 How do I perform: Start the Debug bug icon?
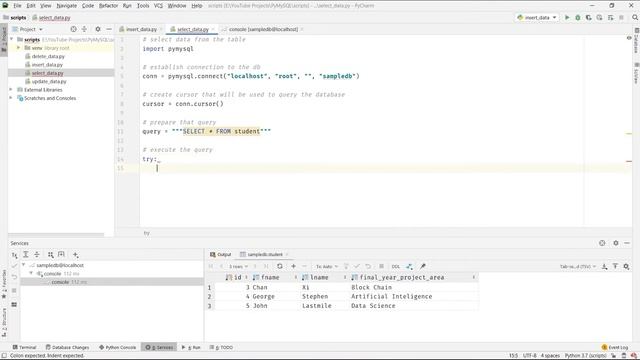(578, 18)
